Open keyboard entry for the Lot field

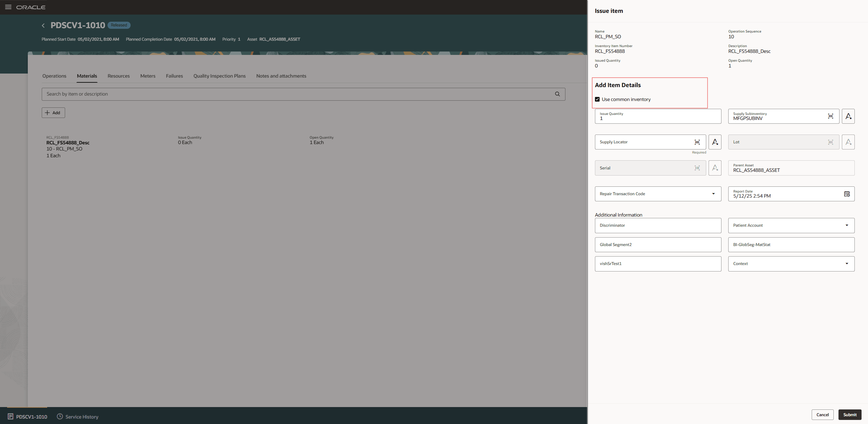848,142
